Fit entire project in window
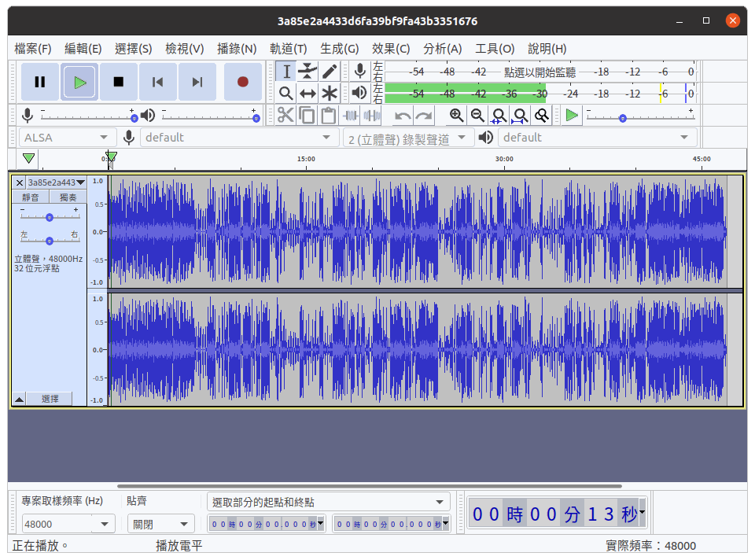Viewport: 755px width, 560px height. [x=520, y=116]
